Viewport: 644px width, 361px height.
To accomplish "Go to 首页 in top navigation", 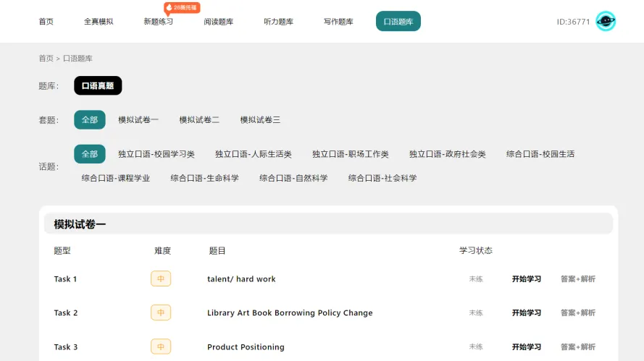I will click(46, 21).
